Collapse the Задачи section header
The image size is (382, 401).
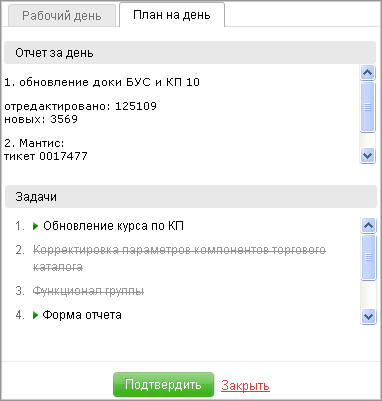coord(191,197)
